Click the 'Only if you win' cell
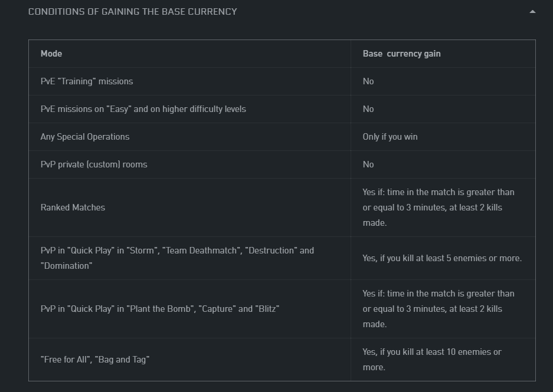 [x=443, y=137]
